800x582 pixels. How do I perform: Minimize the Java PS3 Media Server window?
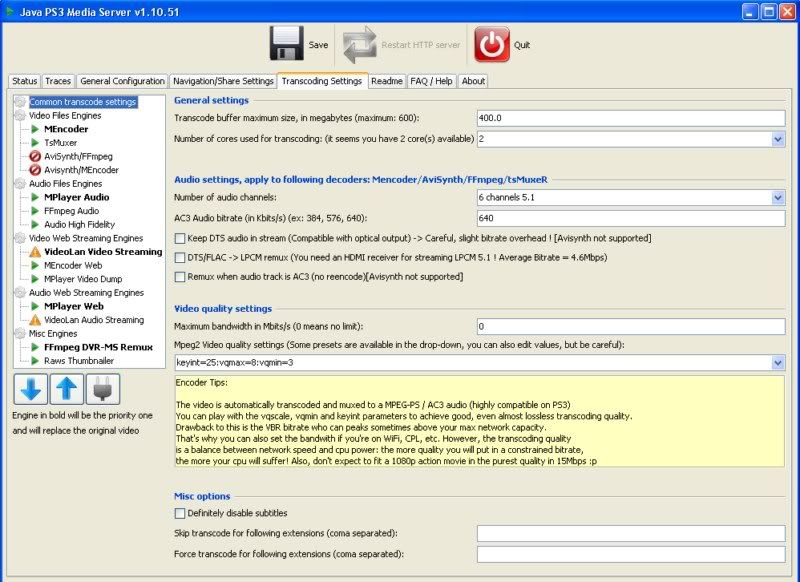749,12
